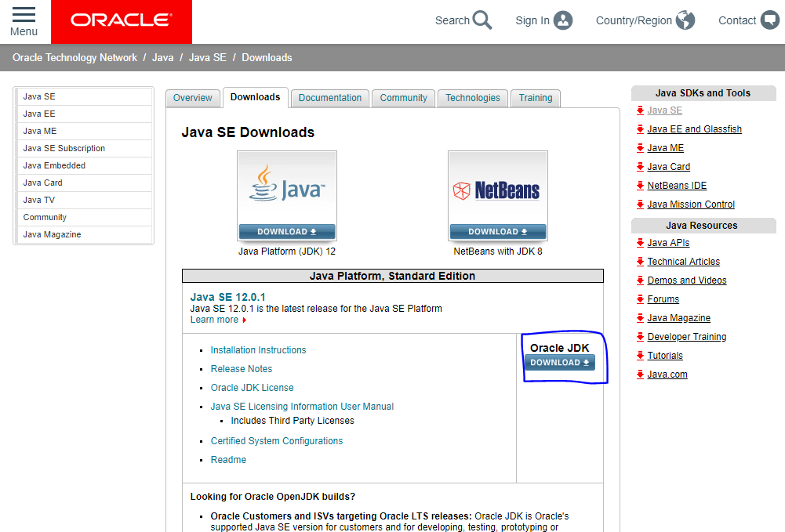Open Oracle Technology Network breadcrumb
Screen dimensions: 785x532
(x=75, y=57)
